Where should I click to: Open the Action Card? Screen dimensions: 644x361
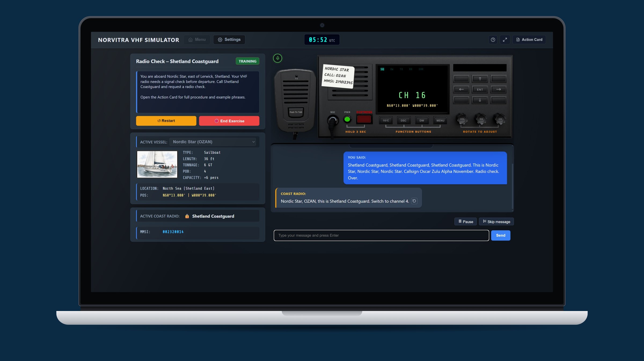(529, 39)
